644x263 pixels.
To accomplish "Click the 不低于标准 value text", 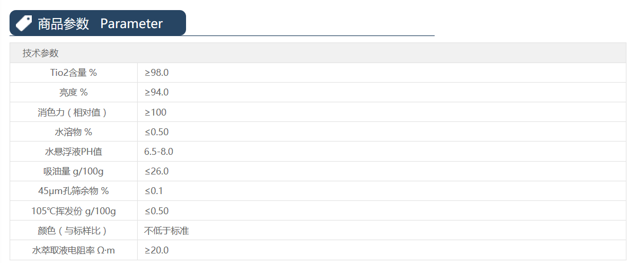I will tap(166, 231).
